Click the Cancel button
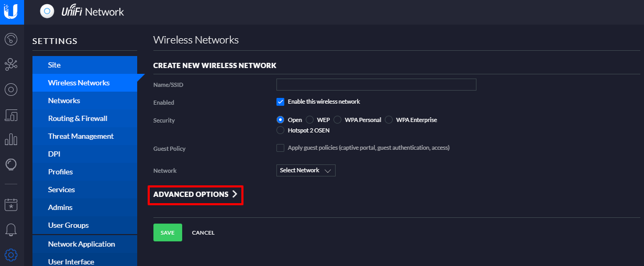This screenshot has width=644, height=266. point(203,232)
